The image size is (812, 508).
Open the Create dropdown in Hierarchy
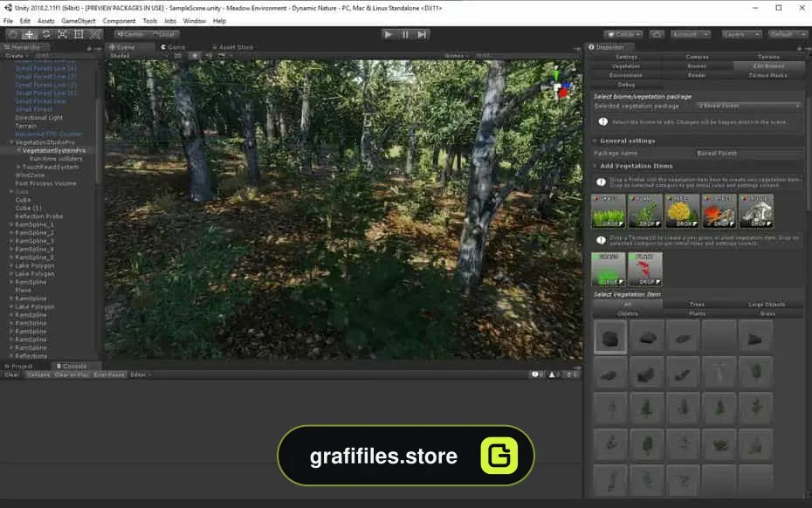(x=16, y=55)
